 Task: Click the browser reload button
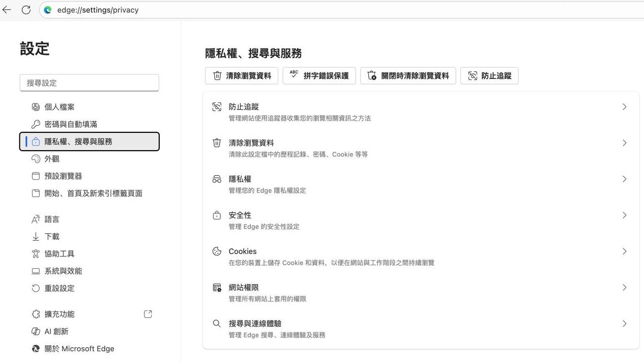click(26, 10)
